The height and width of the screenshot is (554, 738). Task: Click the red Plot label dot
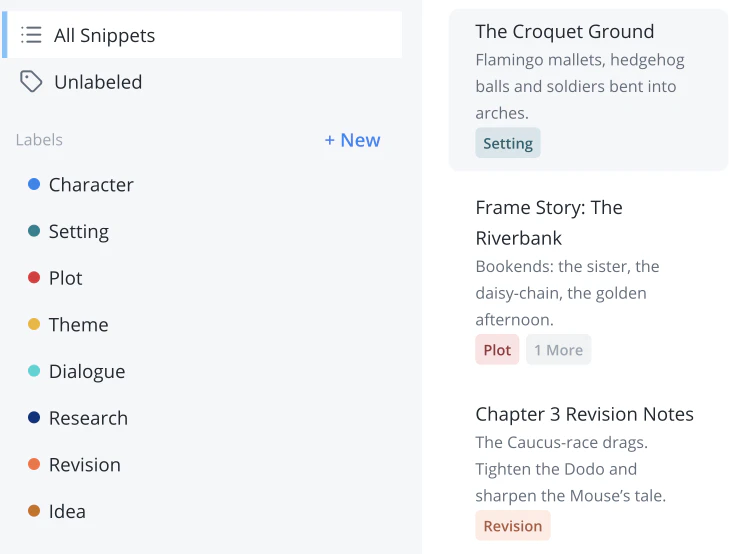pyautogui.click(x=34, y=277)
